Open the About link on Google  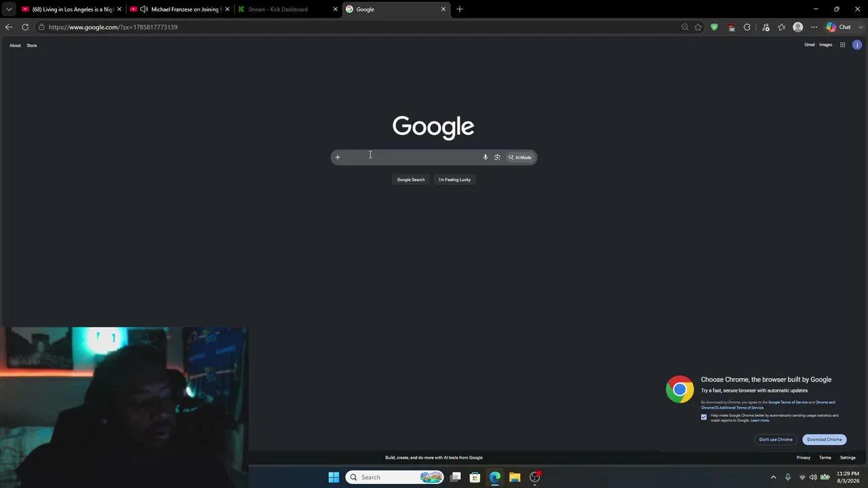point(15,45)
